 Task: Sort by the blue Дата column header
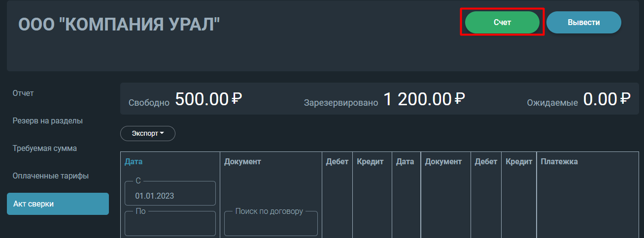[134, 161]
